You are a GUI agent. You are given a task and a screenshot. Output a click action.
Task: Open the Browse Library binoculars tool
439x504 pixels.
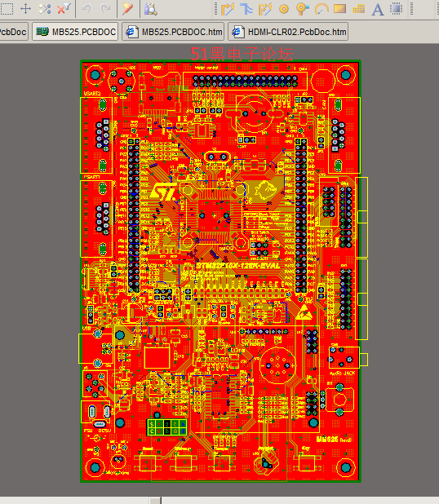150,9
